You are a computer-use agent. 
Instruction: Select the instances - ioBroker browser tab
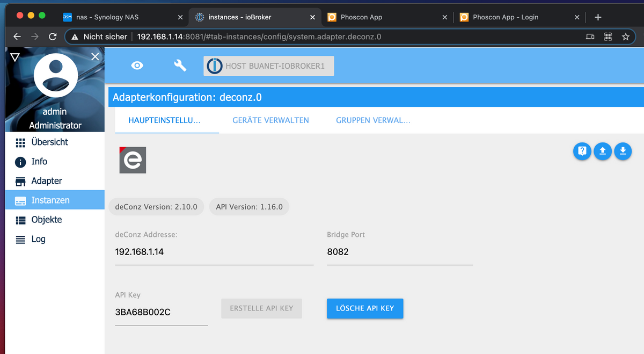(255, 17)
